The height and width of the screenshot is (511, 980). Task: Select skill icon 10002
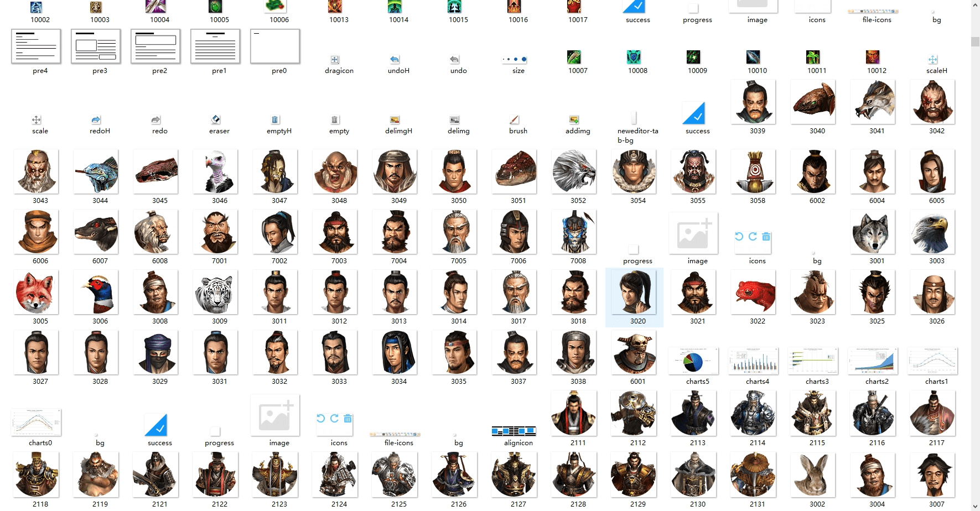tap(36, 7)
